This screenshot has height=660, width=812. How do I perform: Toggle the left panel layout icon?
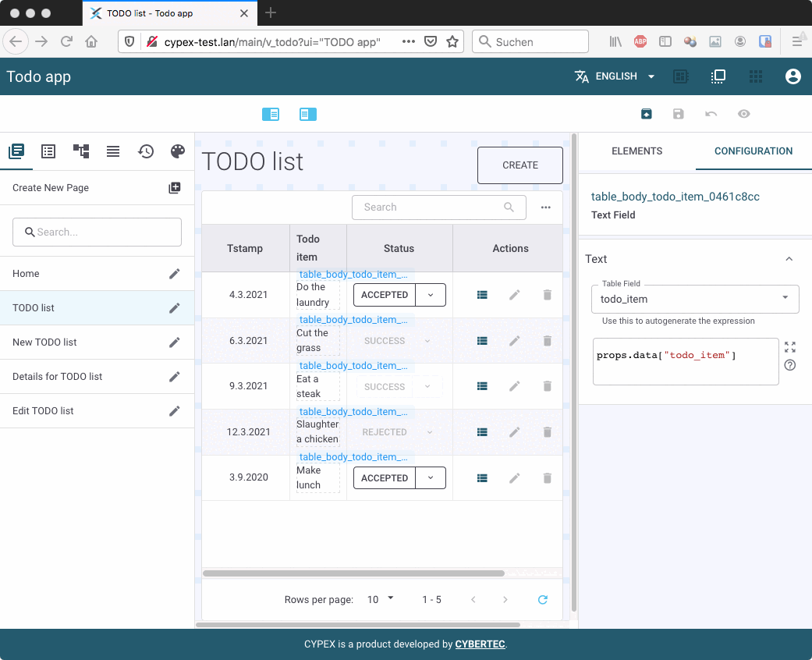(271, 114)
